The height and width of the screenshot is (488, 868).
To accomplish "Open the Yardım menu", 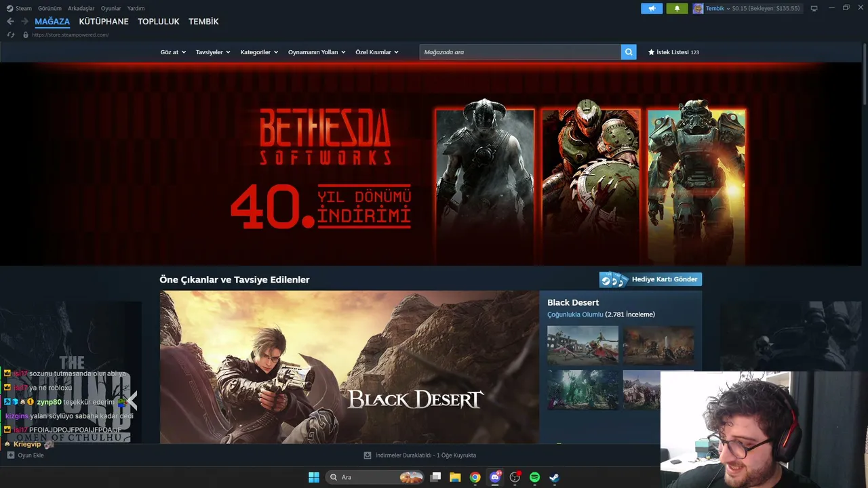I will point(136,9).
